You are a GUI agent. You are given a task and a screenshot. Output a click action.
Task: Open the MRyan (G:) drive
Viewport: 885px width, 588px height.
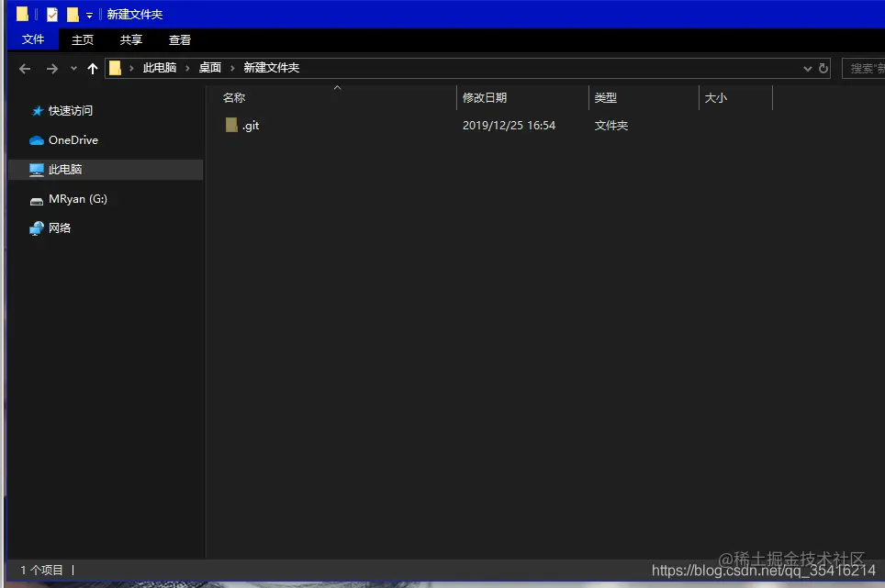(x=37, y=199)
